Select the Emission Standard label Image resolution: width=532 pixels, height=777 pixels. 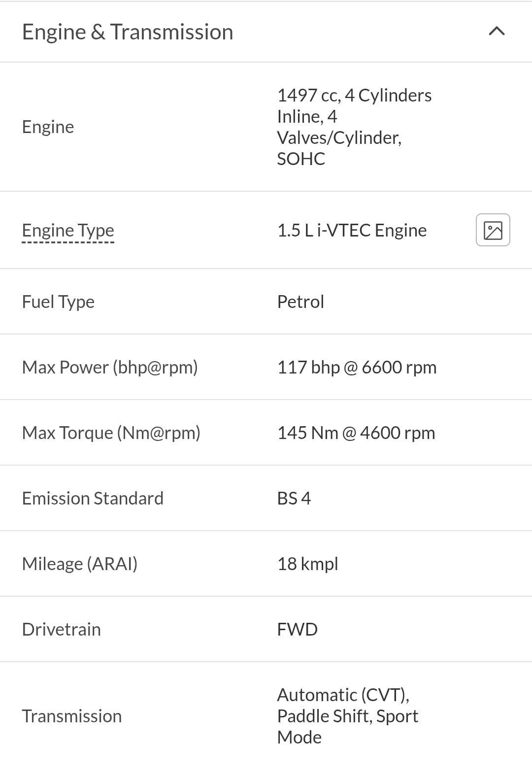click(93, 498)
